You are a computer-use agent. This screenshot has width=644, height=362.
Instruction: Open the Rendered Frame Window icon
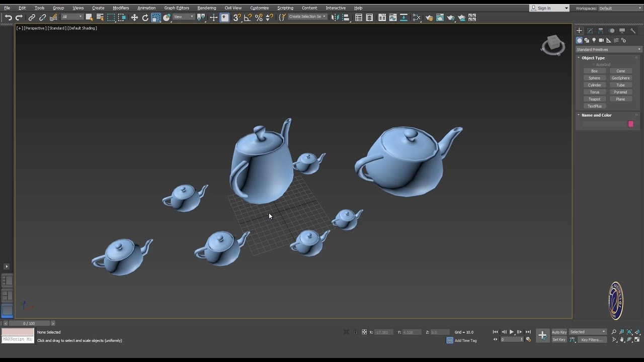click(x=440, y=18)
